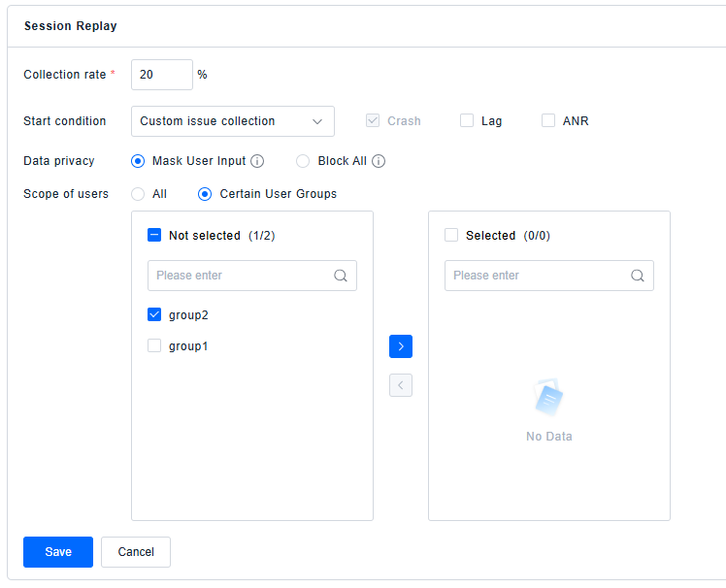Enable the ANR checkbox
This screenshot has height=588, width=726.
coord(548,121)
